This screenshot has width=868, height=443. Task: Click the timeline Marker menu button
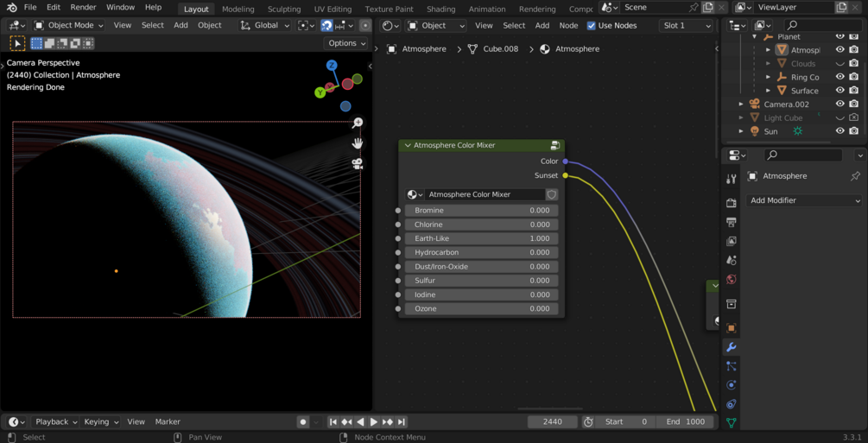tap(168, 422)
